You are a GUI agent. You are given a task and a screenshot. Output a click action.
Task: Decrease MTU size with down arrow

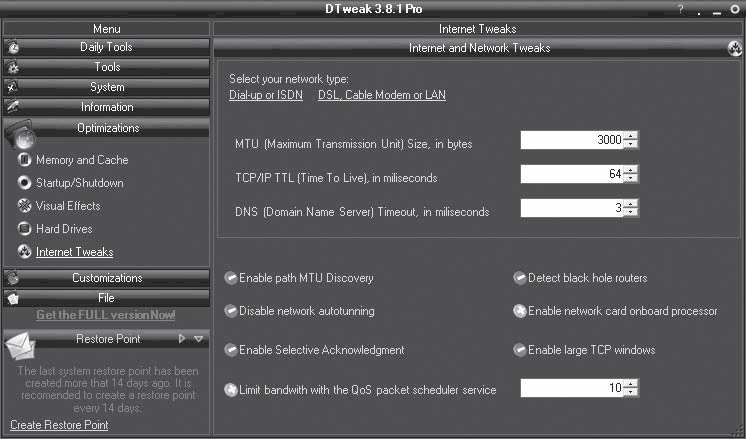(x=631, y=144)
